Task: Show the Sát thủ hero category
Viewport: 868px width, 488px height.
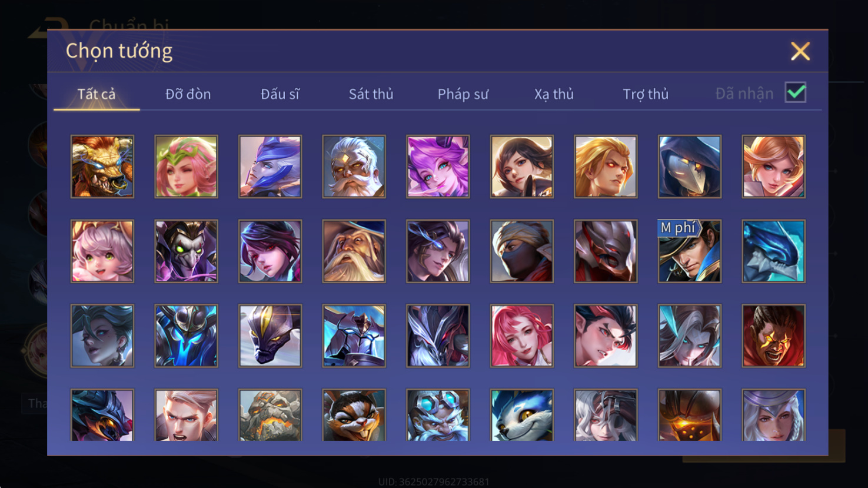Action: 371,94
